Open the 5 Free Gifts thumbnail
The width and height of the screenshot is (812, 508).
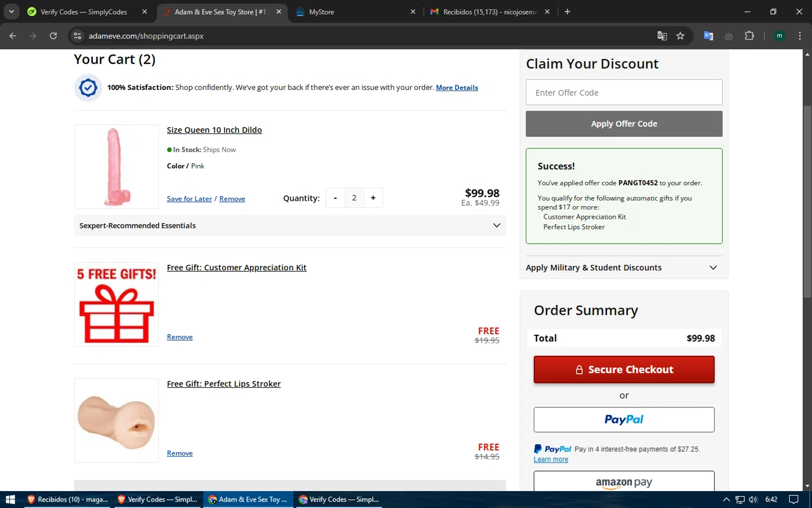click(116, 304)
